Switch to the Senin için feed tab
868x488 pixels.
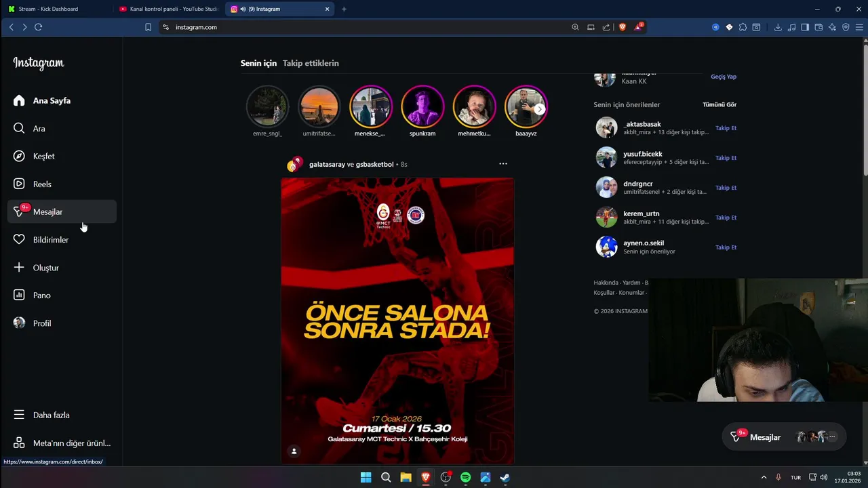(x=258, y=63)
